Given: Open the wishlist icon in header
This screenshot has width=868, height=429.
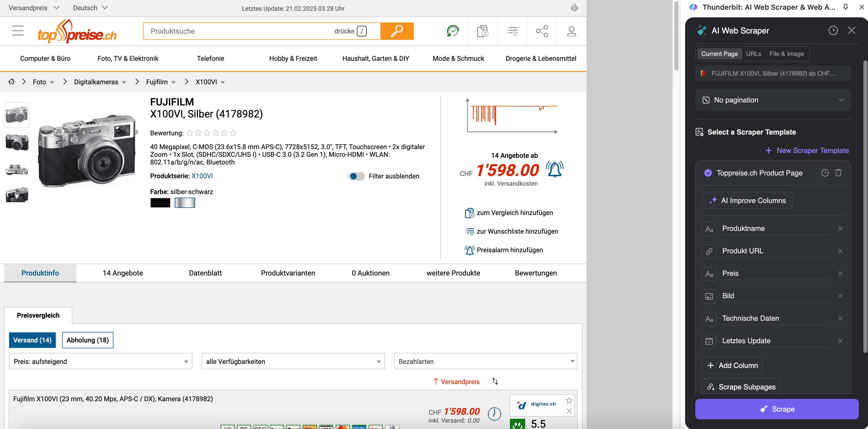Looking at the screenshot, I should pyautogui.click(x=512, y=31).
